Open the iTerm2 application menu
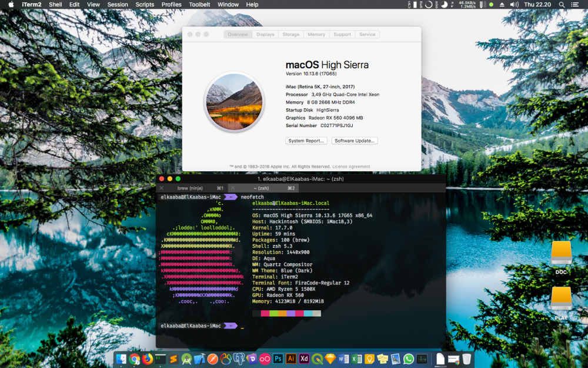Screen dimensions: 588x368 pyautogui.click(x=32, y=5)
